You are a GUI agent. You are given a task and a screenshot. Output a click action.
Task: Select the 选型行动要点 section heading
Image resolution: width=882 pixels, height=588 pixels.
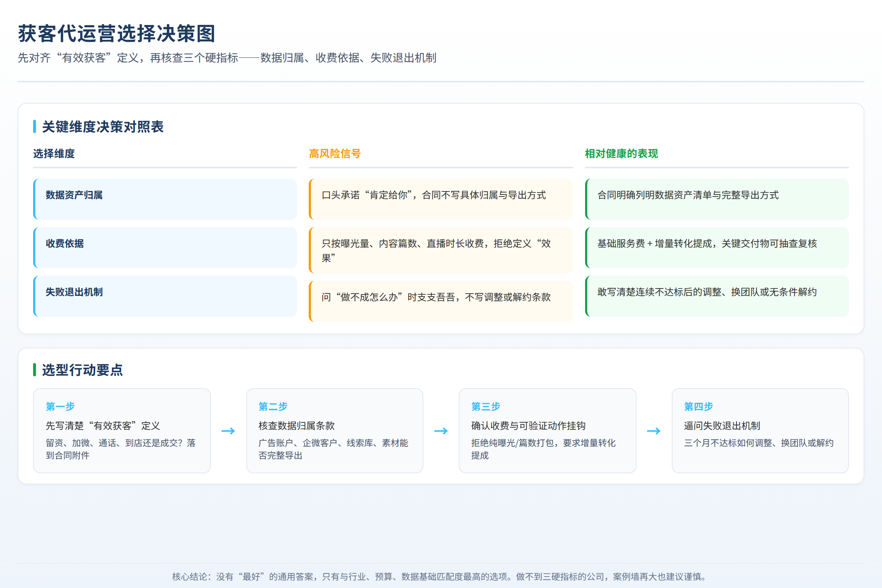pyautogui.click(x=82, y=370)
